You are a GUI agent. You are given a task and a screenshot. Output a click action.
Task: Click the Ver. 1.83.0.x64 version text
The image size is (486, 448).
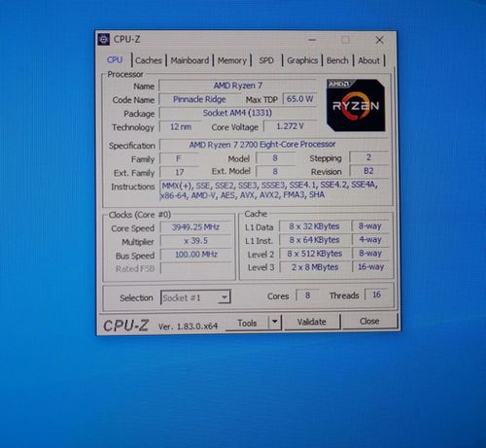point(188,327)
